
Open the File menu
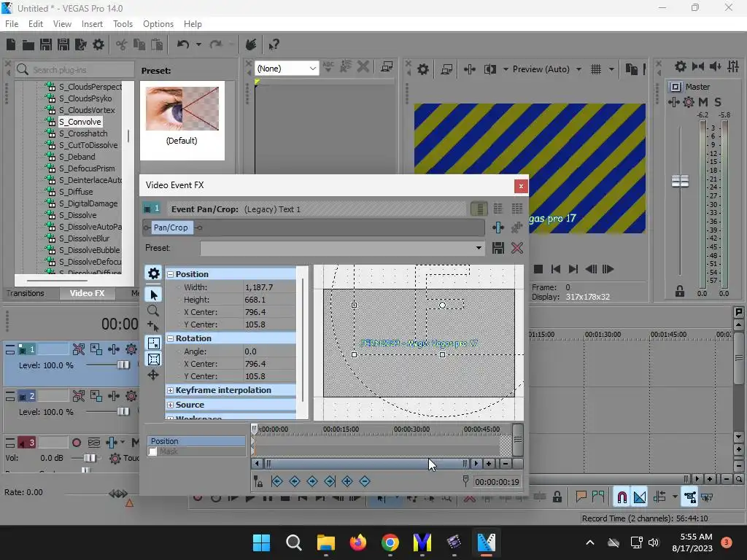tap(12, 24)
